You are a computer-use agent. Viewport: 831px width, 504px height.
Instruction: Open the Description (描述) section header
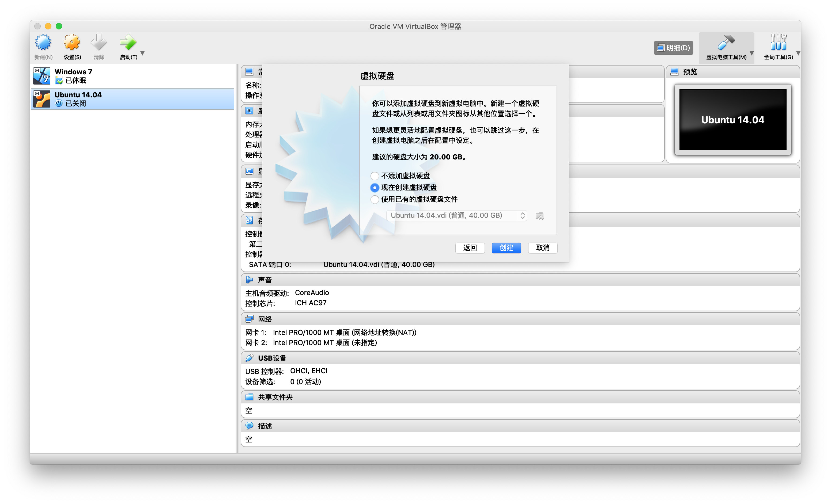point(520,426)
